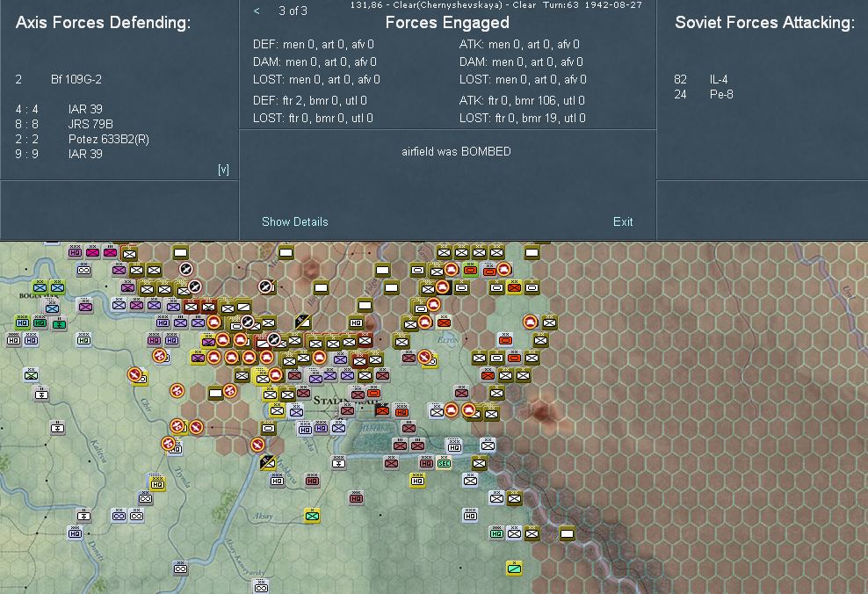Click the Pe-8 bomber entry
Viewport: 868px width, 594px height.
click(x=721, y=94)
